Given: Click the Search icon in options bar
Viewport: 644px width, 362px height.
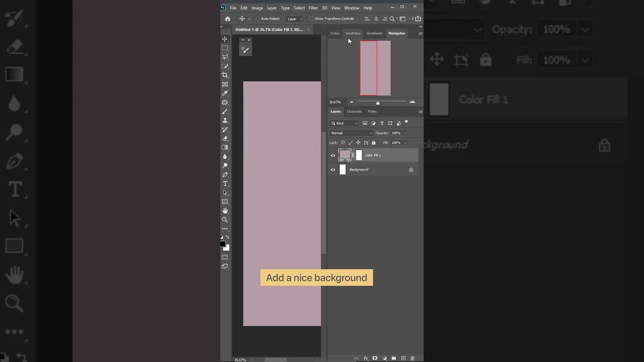Looking at the screenshot, I should coord(392,19).
